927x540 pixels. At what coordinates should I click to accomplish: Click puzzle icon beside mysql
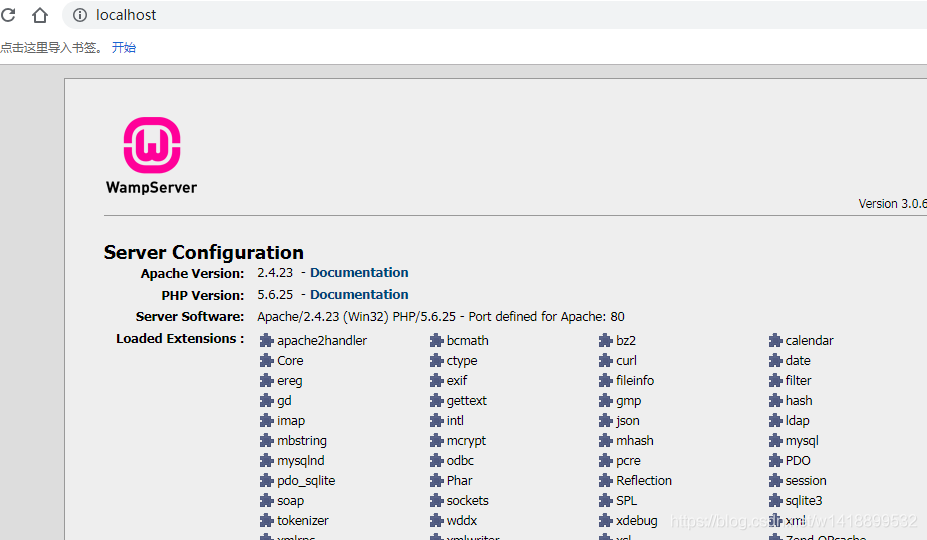[775, 441]
